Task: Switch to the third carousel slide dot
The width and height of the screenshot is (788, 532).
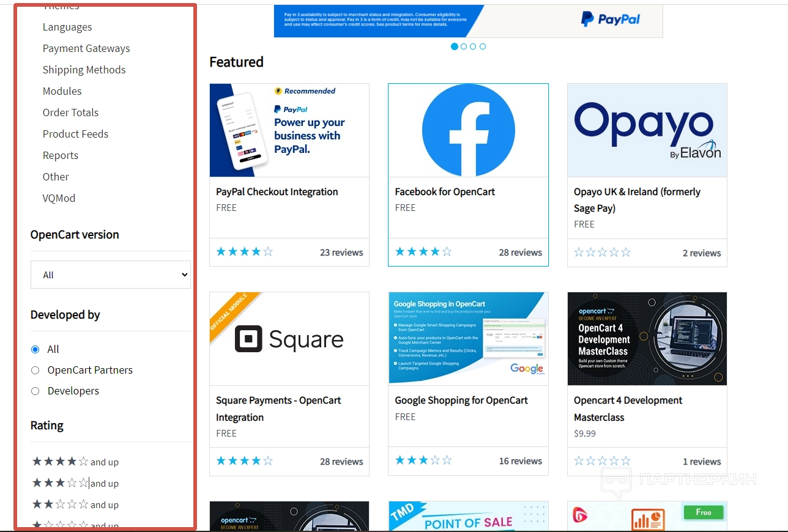Action: [473, 46]
